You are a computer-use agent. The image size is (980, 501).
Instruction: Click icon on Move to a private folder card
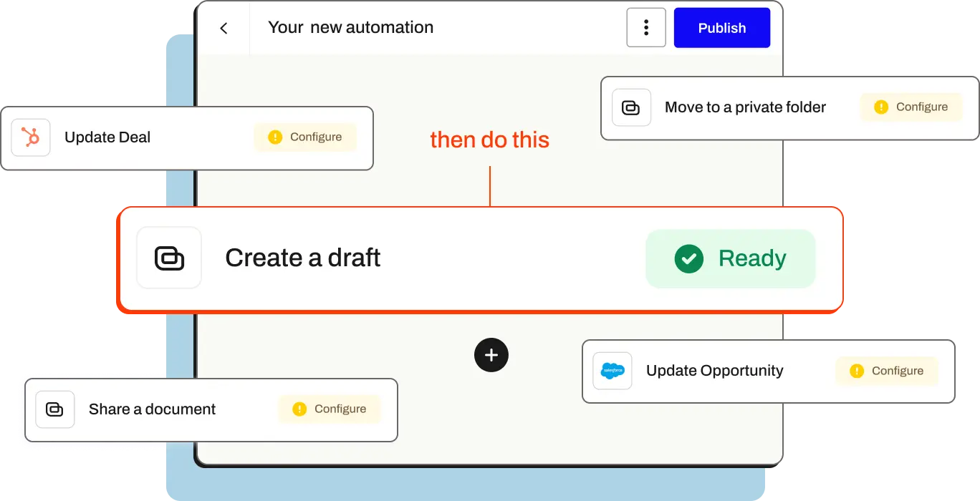click(631, 107)
